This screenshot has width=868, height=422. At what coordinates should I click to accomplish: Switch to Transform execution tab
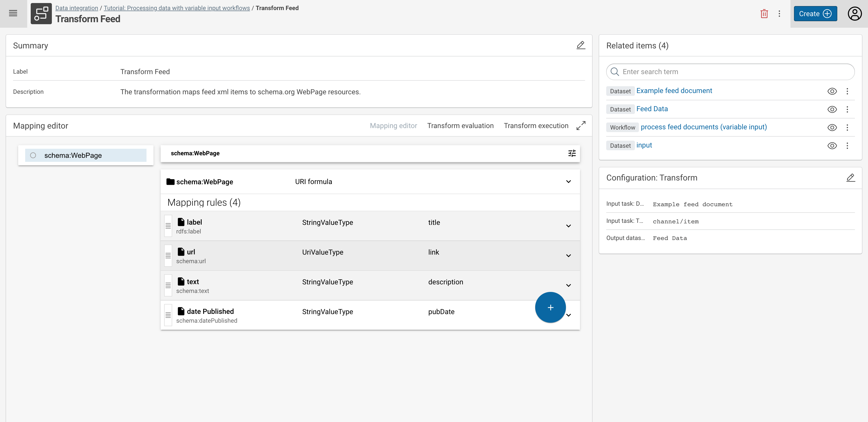(536, 126)
